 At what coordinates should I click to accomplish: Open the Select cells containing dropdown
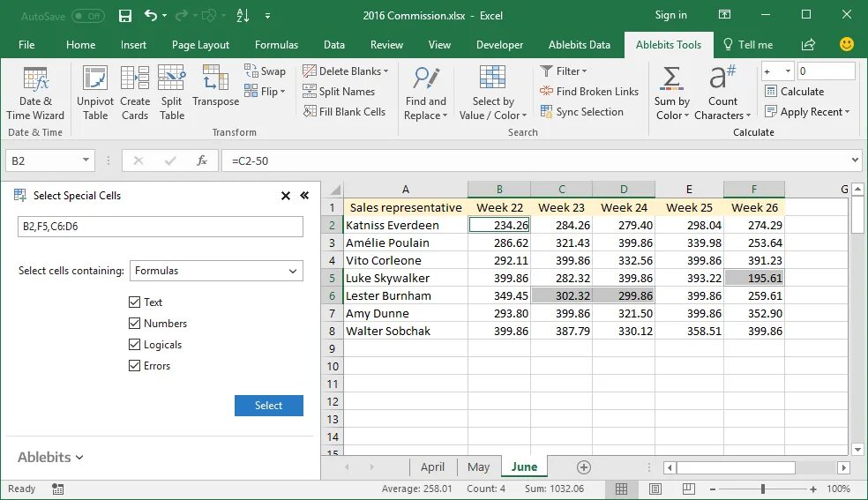216,271
